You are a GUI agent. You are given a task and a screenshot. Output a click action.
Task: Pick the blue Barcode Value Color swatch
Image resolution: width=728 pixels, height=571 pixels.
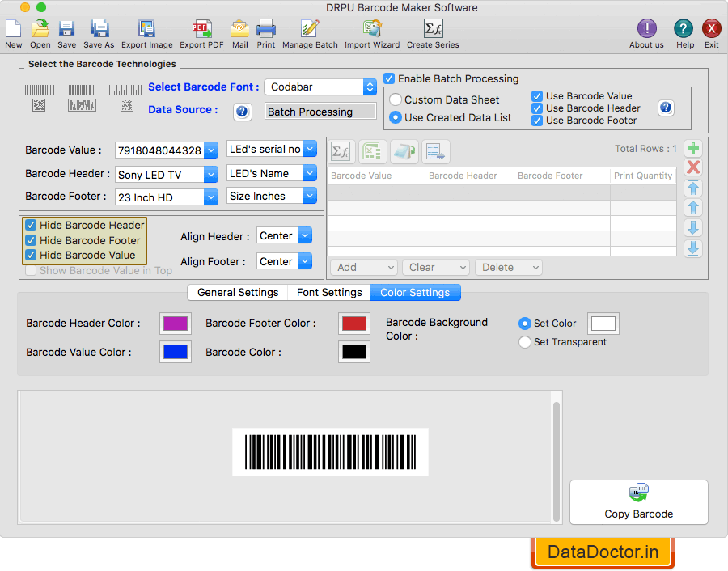(x=176, y=352)
